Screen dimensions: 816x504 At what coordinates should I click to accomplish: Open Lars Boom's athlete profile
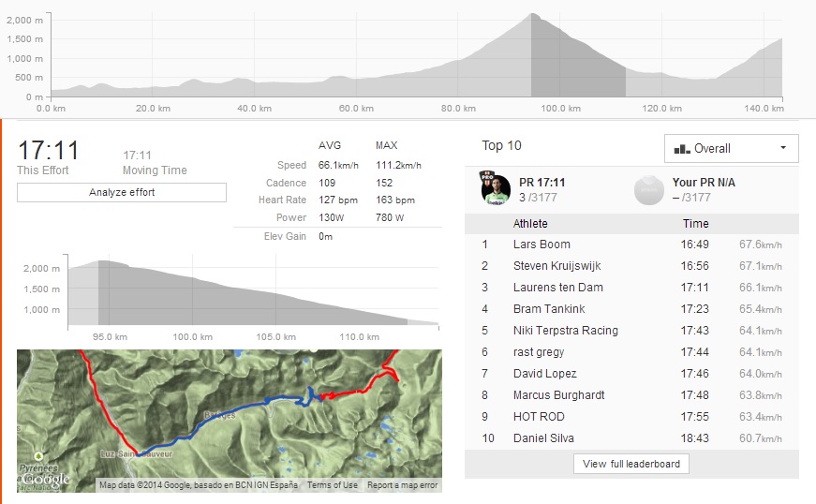[542, 245]
